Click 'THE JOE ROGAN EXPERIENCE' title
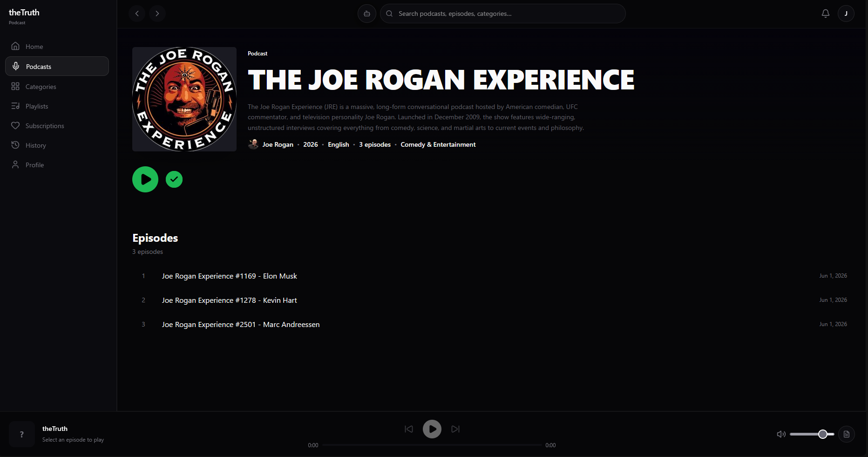The width and height of the screenshot is (868, 457). [441, 80]
